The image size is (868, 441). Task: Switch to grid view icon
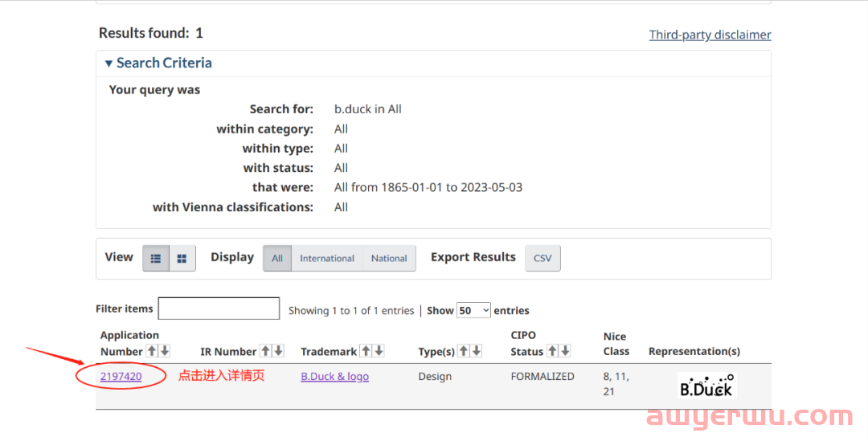point(182,259)
